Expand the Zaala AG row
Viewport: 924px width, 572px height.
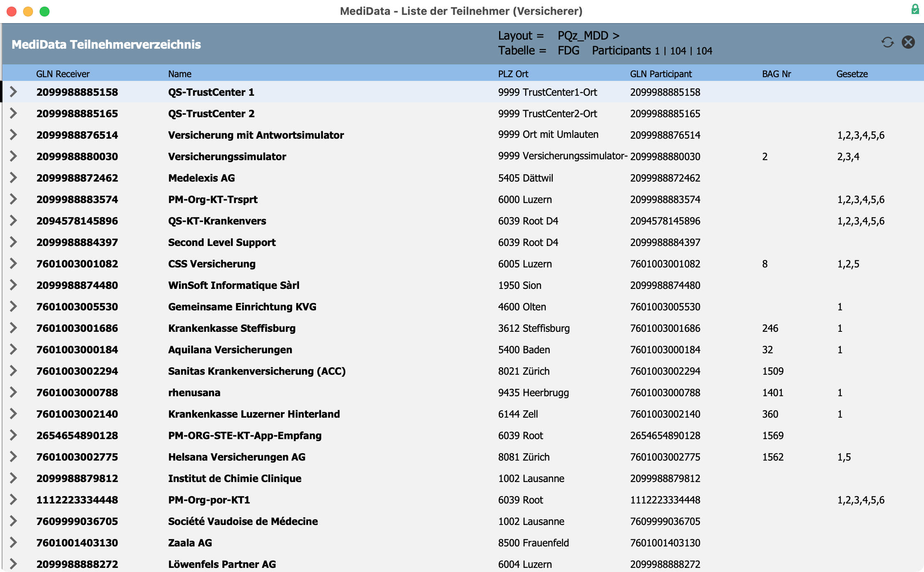(x=13, y=542)
